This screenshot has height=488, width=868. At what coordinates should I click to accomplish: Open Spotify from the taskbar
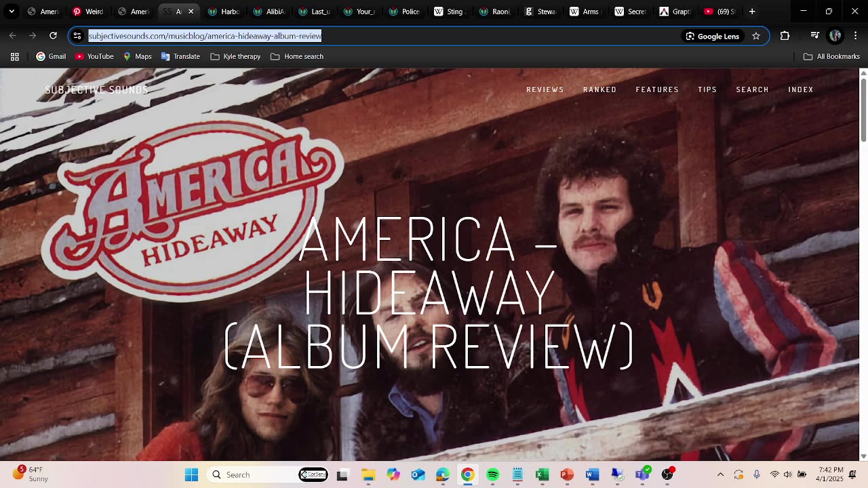click(x=492, y=474)
